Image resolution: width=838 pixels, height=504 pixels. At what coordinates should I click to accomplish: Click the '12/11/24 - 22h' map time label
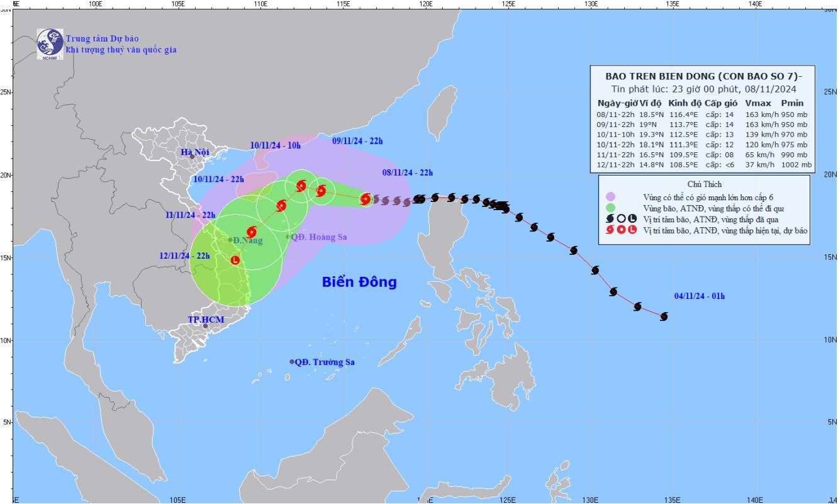click(184, 256)
